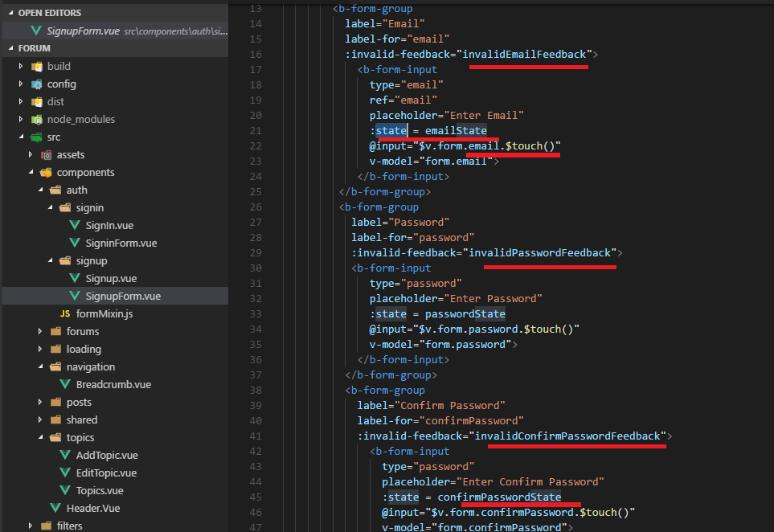Screen dimensions: 774x532
Task: Collapse the components folder arrow
Action: tap(31, 172)
